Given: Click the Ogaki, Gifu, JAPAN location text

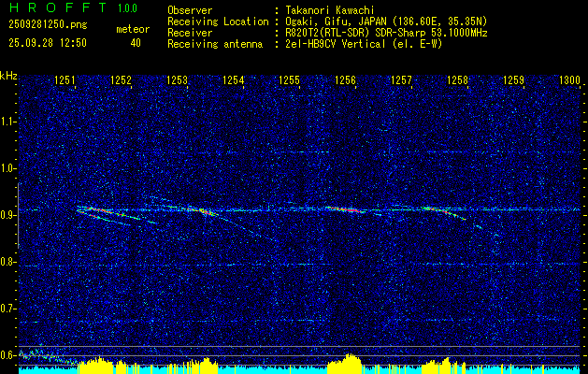Looking at the screenshot, I should (386, 22).
